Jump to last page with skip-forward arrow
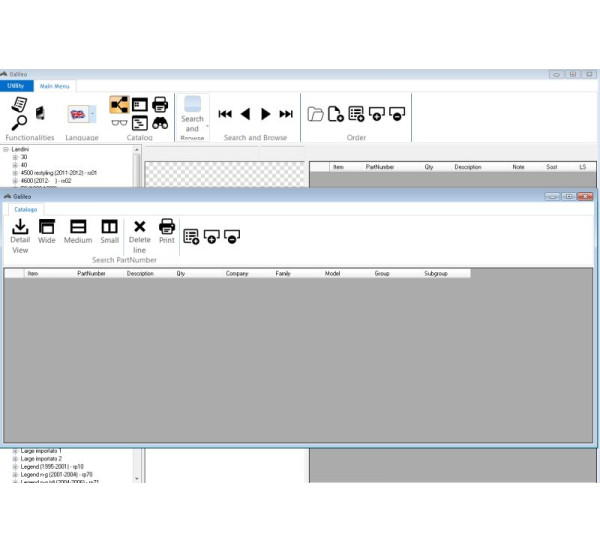 (286, 114)
